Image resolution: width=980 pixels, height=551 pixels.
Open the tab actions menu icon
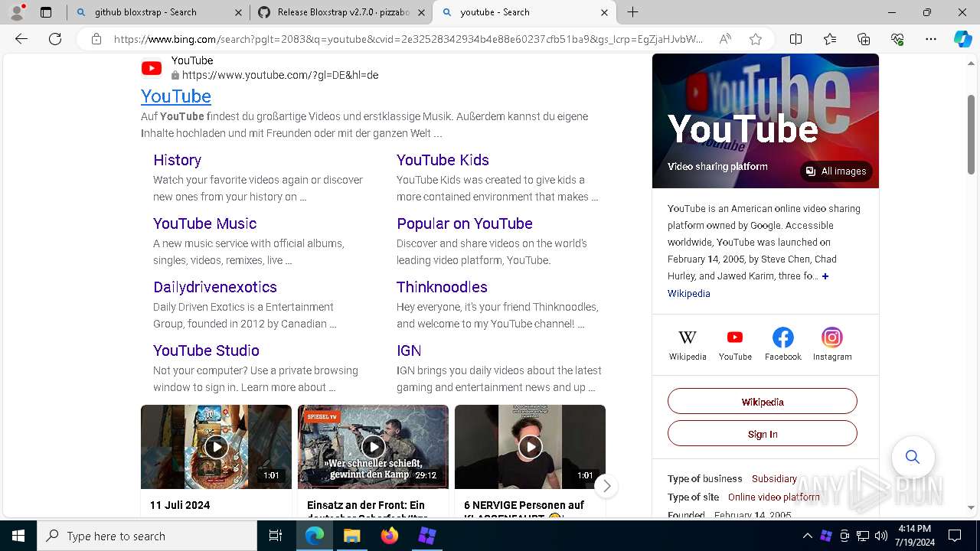[46, 12]
